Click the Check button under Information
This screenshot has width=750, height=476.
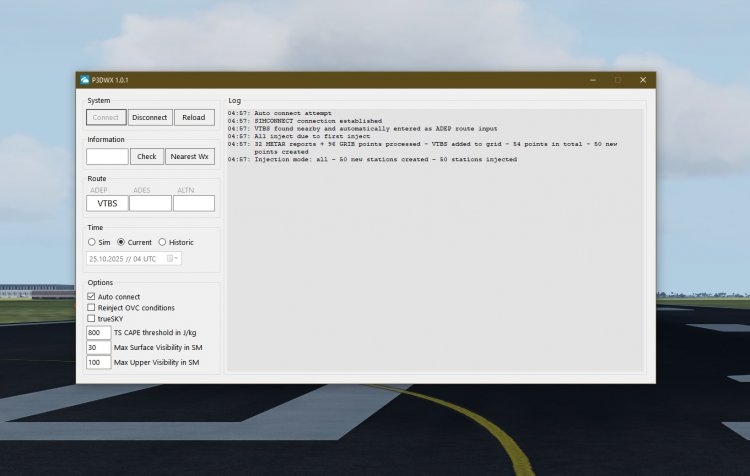click(147, 156)
